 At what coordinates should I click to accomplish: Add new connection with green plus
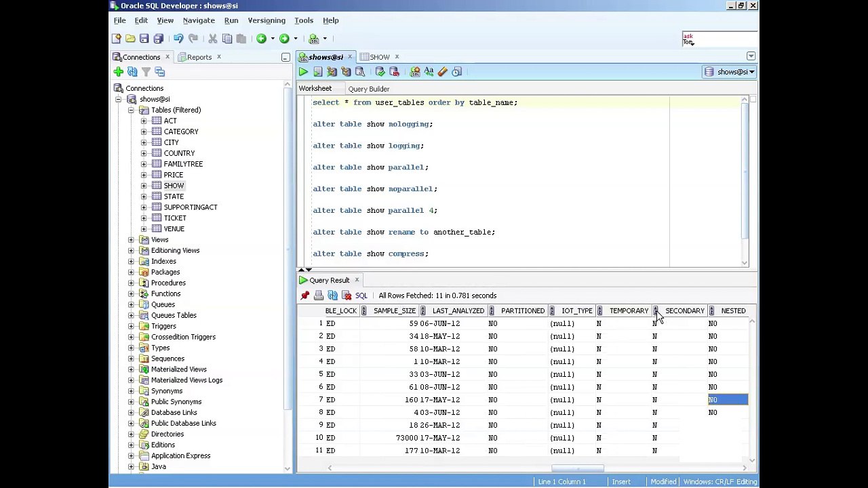[x=119, y=72]
